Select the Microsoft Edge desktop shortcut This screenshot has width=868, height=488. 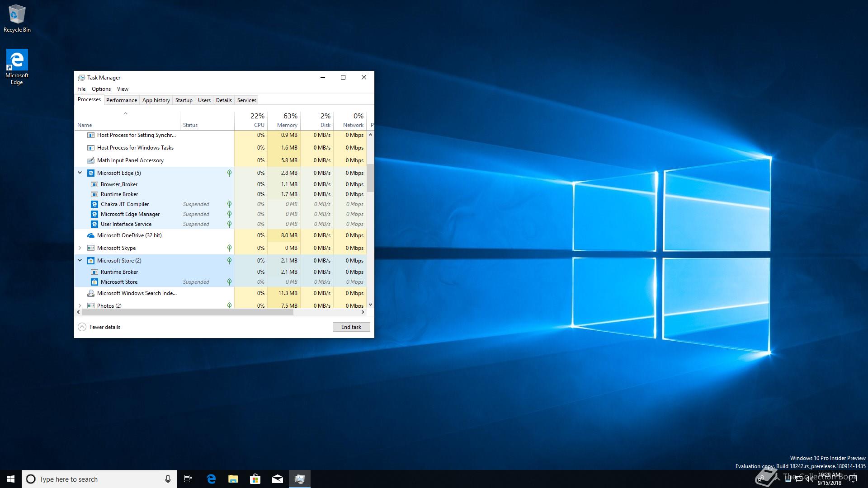(17, 67)
